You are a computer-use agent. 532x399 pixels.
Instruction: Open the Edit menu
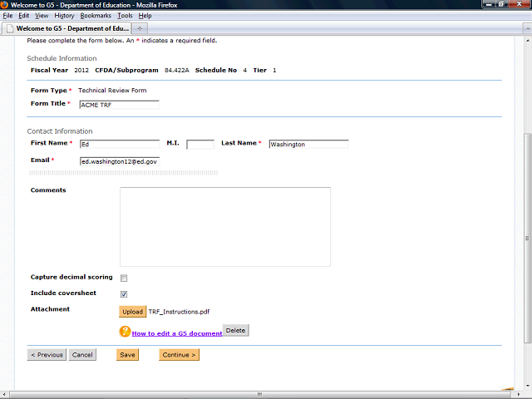[23, 16]
